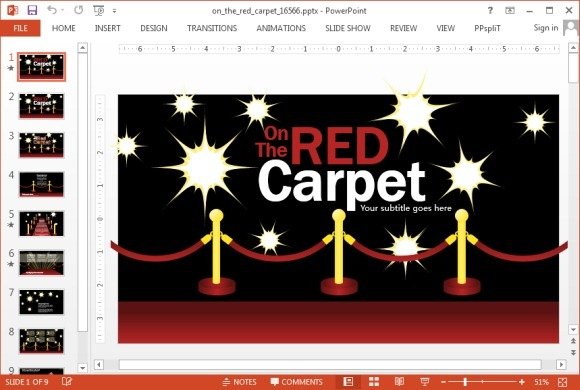Switch to Slide Sorter view icon
The height and width of the screenshot is (390, 580).
pos(374,381)
